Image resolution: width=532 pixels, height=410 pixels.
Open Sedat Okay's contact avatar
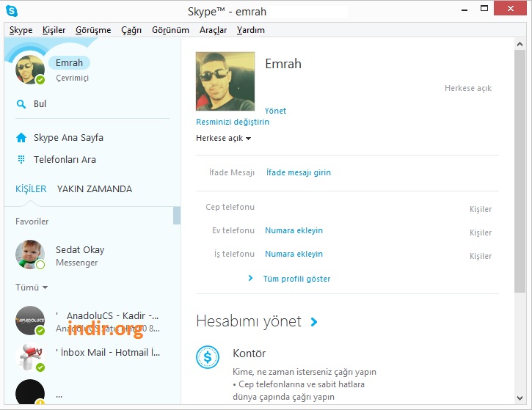[x=30, y=255]
